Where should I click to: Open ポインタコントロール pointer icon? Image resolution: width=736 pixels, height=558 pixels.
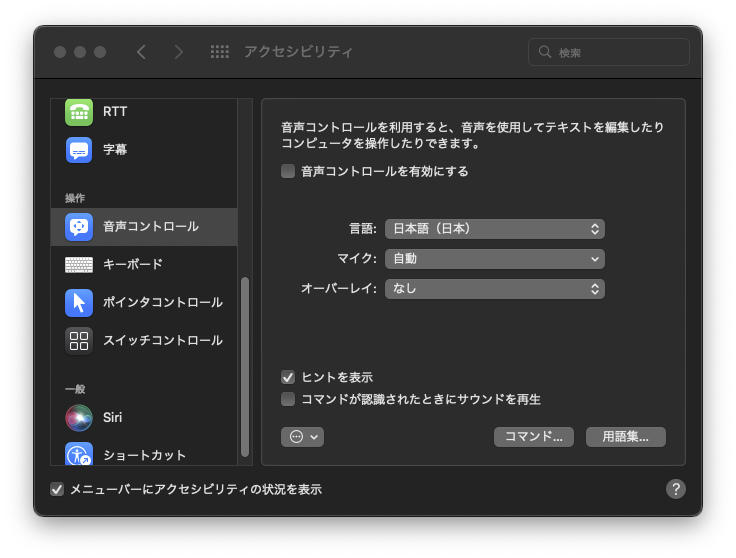coord(79,303)
